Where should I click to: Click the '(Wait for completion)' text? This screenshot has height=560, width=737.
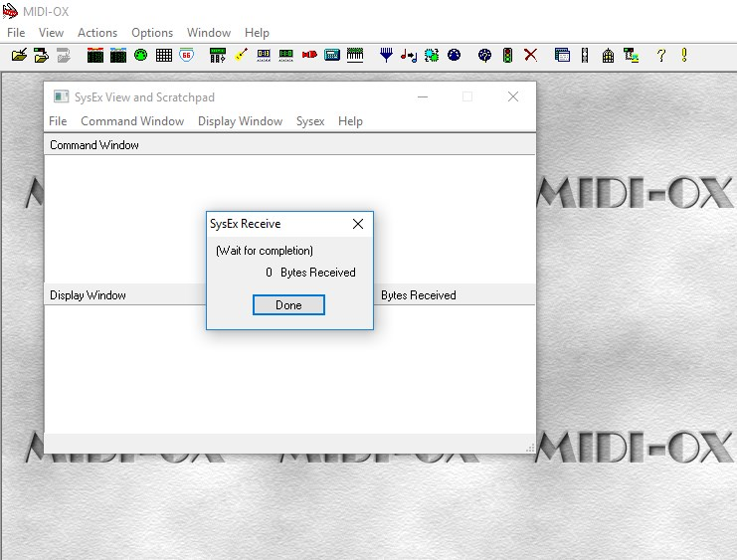265,250
